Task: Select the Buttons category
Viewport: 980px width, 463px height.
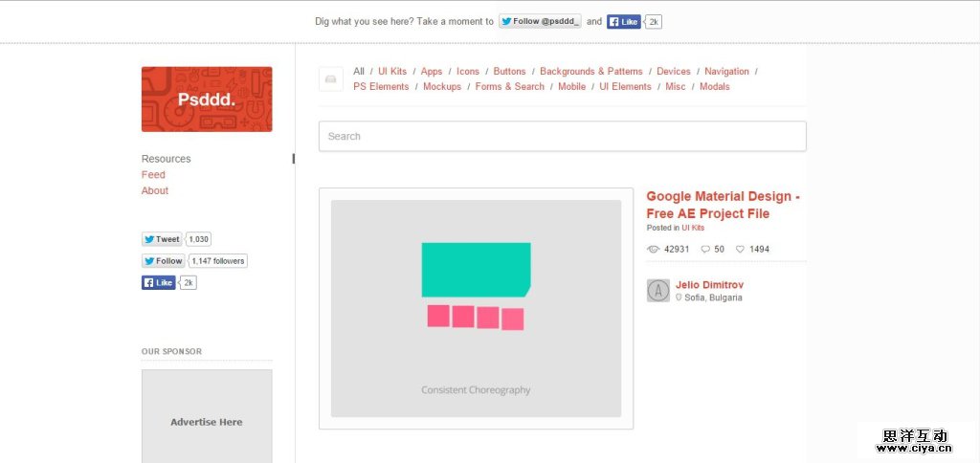Action: pos(509,71)
